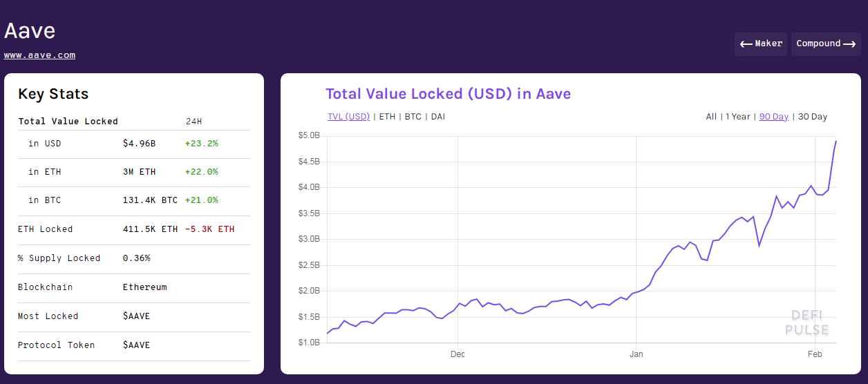868x384 pixels.
Task: Show the All time range
Action: 711,117
